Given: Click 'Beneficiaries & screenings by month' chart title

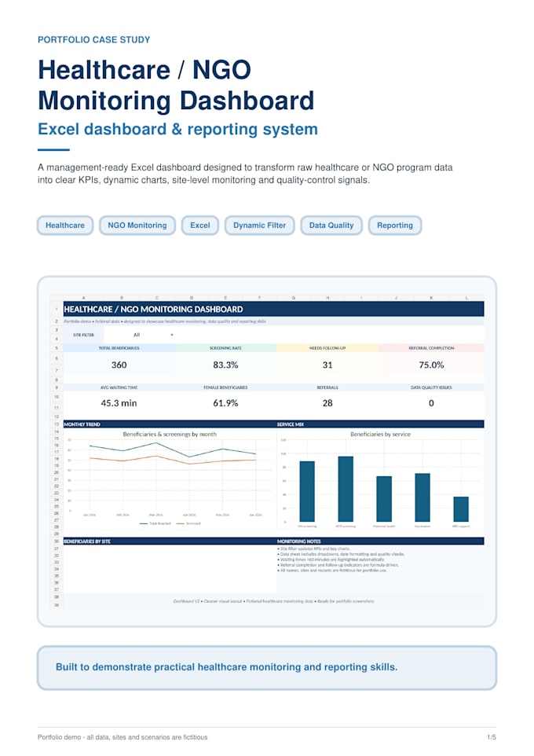Looking at the screenshot, I should coord(170,434).
